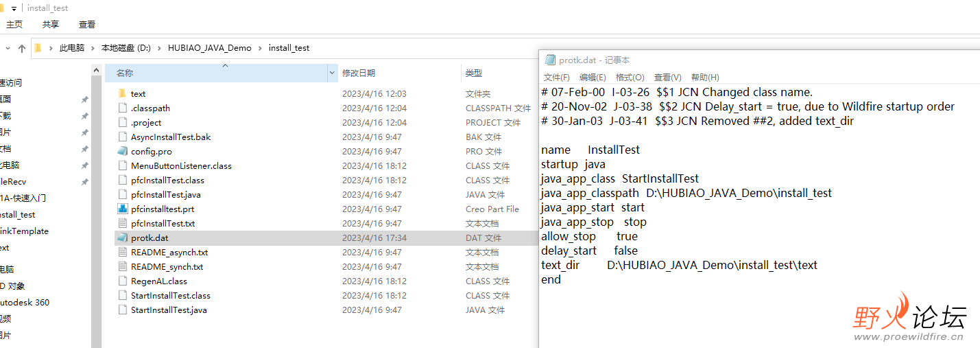980x348 pixels.
Task: Open Notepad File (文件) menu
Action: (556, 78)
